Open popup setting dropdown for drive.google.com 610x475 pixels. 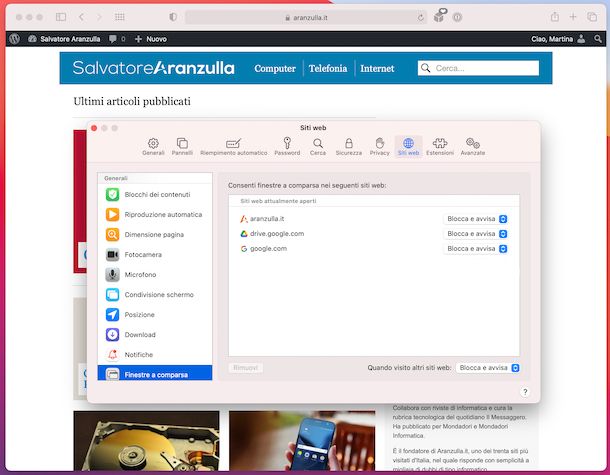click(x=475, y=234)
